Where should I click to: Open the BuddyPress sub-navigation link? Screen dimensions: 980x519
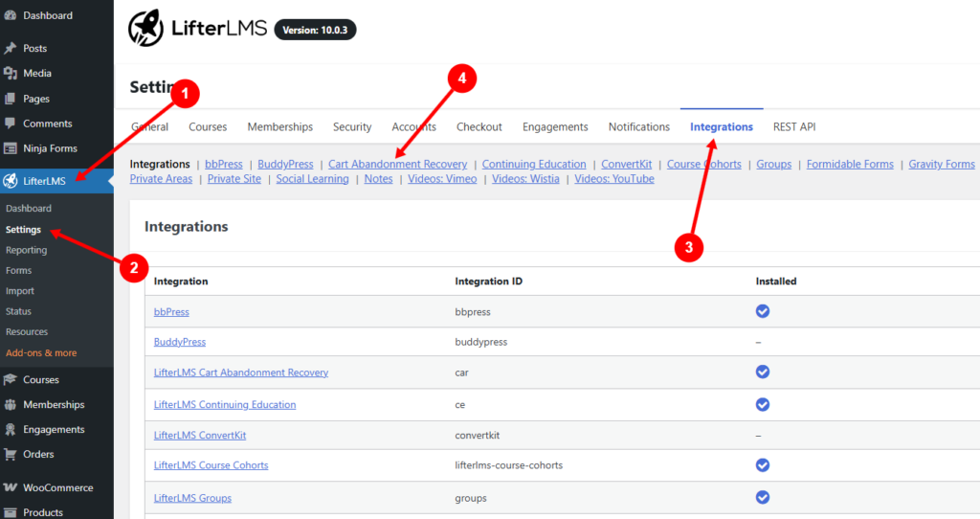[285, 164]
